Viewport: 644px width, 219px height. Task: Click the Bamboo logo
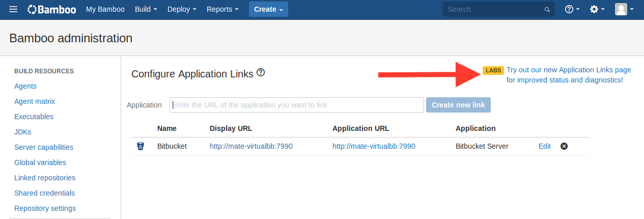(x=52, y=9)
